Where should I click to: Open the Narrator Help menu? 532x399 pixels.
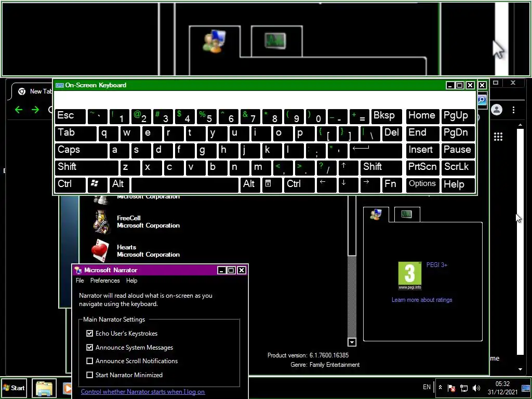click(x=131, y=280)
